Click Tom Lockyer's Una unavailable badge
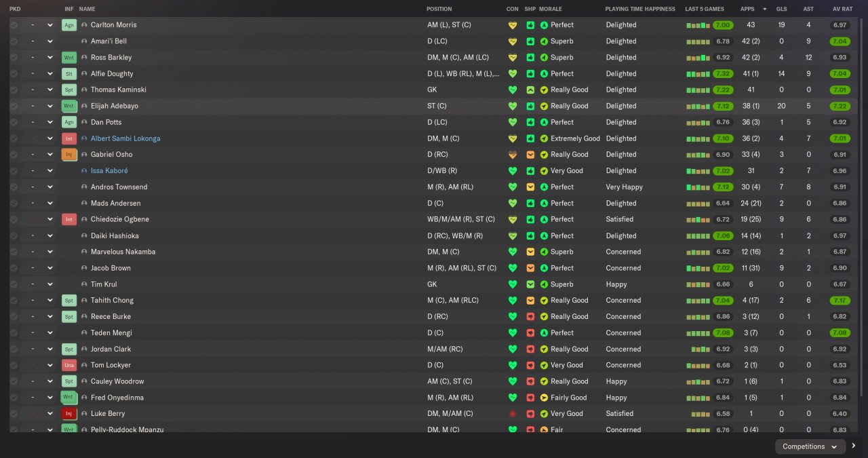The width and height of the screenshot is (868, 458). (68, 365)
